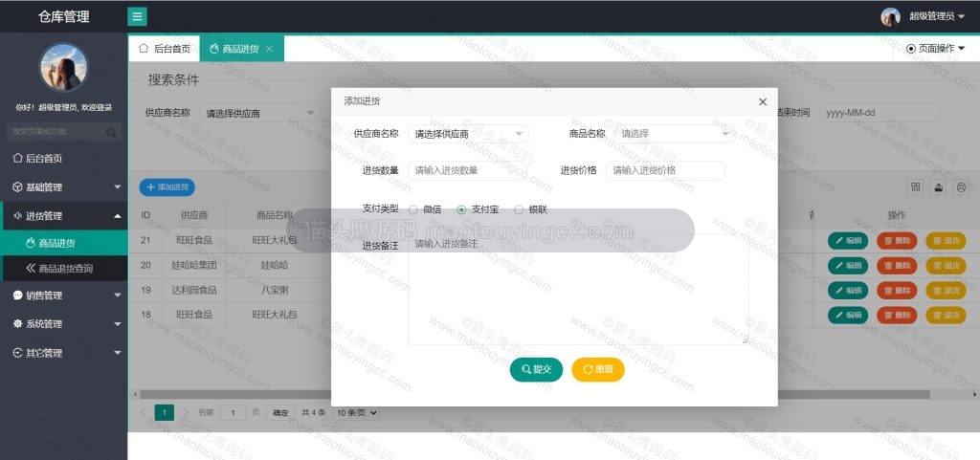Click 编辑 for row 18
Image resolution: width=980 pixels, height=460 pixels.
point(848,316)
